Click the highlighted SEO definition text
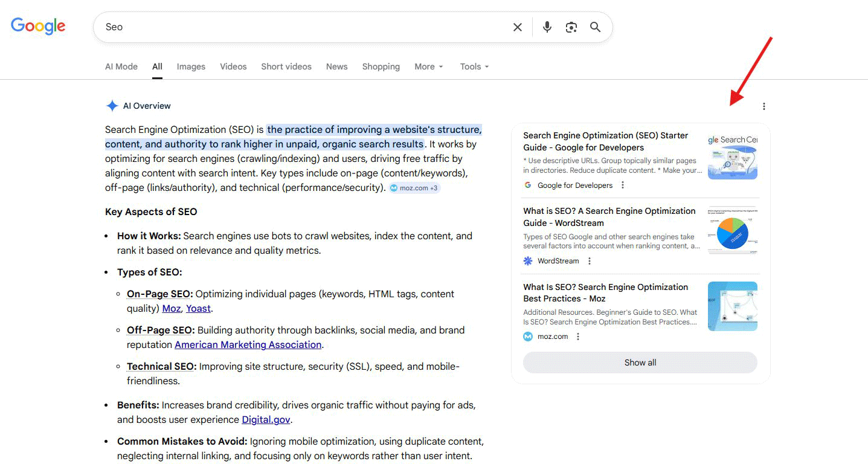 click(x=294, y=137)
